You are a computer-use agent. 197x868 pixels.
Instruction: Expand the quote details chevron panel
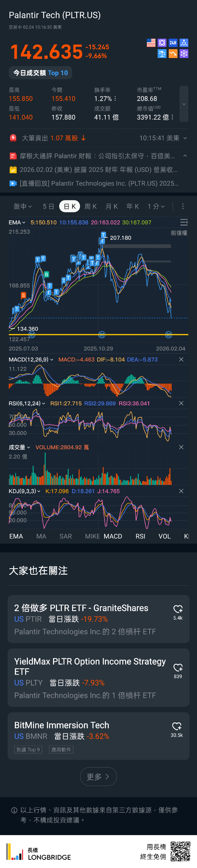coord(184,104)
